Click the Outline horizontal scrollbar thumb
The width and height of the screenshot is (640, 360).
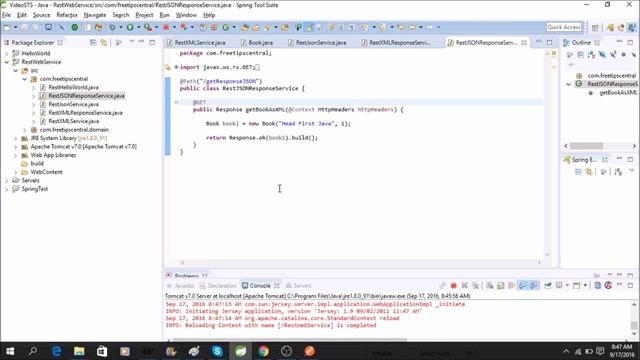[586, 146]
